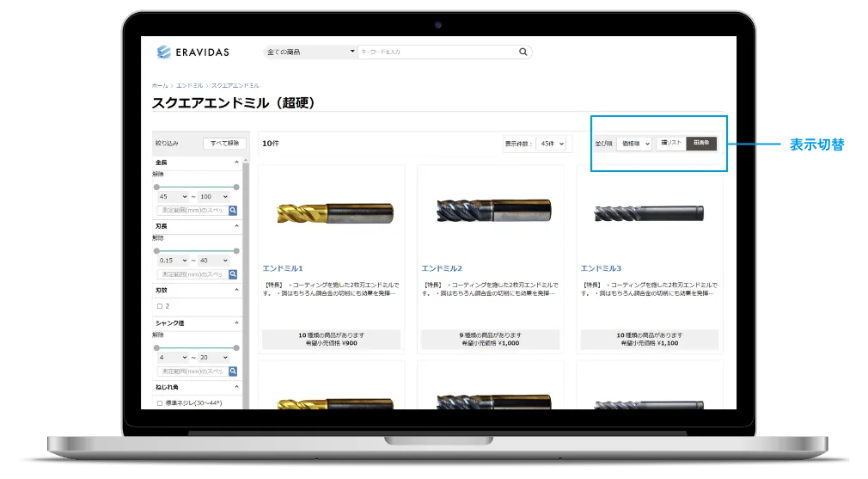Click the エンドミル2 product image
Viewport: 868px width, 479px height.
(494, 211)
